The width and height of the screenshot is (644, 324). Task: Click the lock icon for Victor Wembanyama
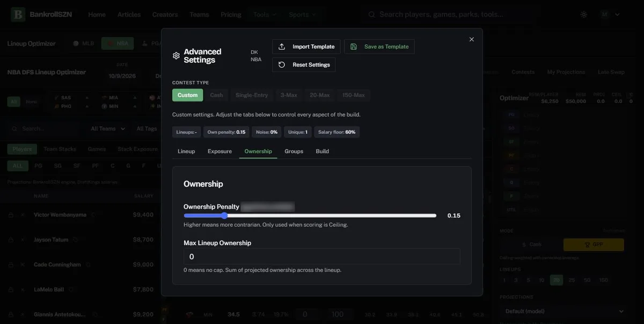[11, 215]
